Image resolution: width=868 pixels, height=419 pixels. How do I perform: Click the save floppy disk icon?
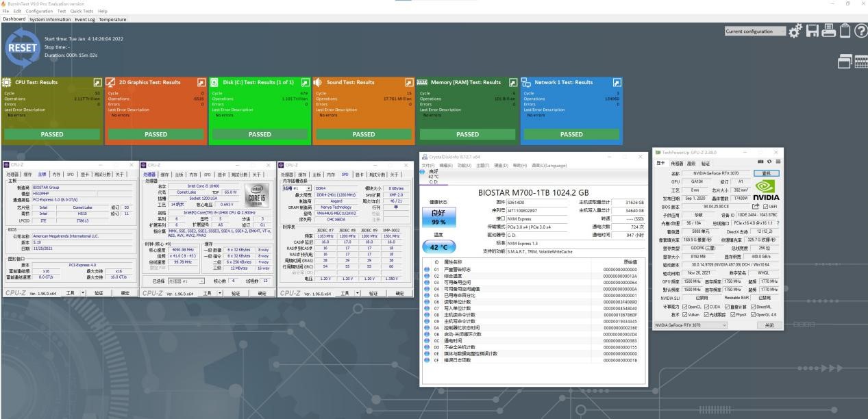click(813, 31)
